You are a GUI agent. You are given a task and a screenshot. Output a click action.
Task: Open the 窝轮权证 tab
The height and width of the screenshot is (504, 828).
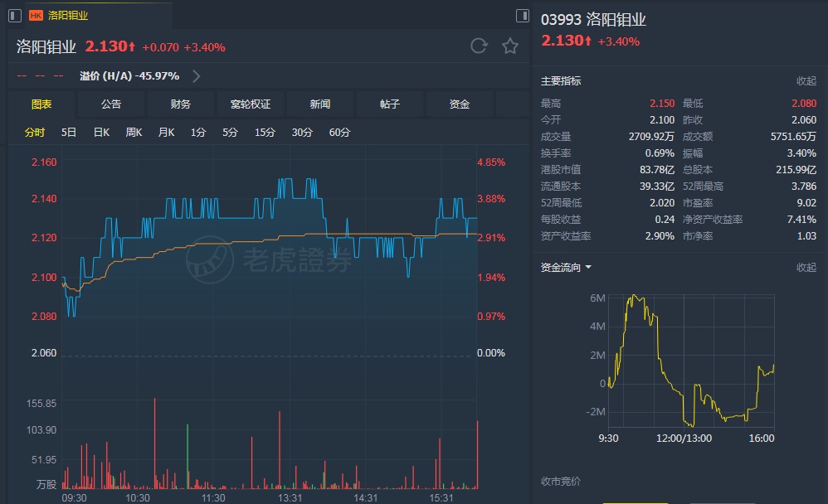click(x=251, y=104)
